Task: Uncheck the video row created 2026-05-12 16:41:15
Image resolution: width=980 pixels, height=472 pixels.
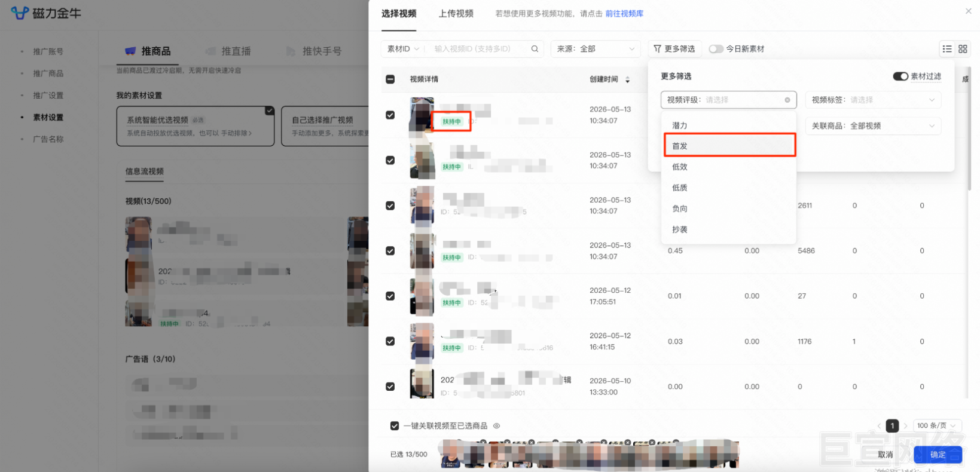Action: (390, 342)
